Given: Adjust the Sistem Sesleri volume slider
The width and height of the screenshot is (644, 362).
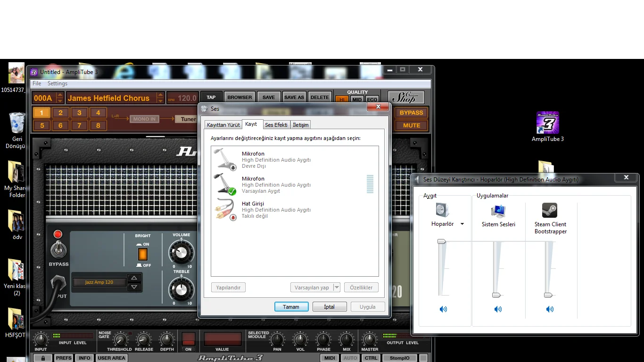Looking at the screenshot, I should [496, 295].
